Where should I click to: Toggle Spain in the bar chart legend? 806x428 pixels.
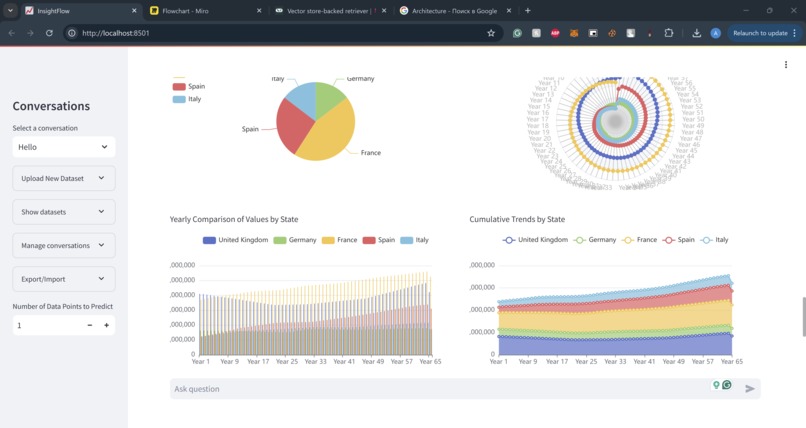coord(379,240)
